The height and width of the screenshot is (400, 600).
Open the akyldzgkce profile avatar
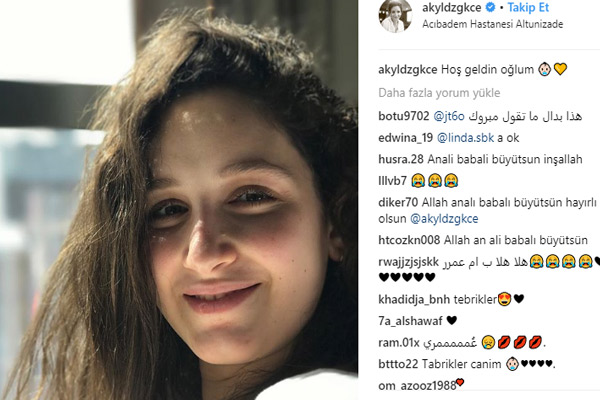[395, 16]
